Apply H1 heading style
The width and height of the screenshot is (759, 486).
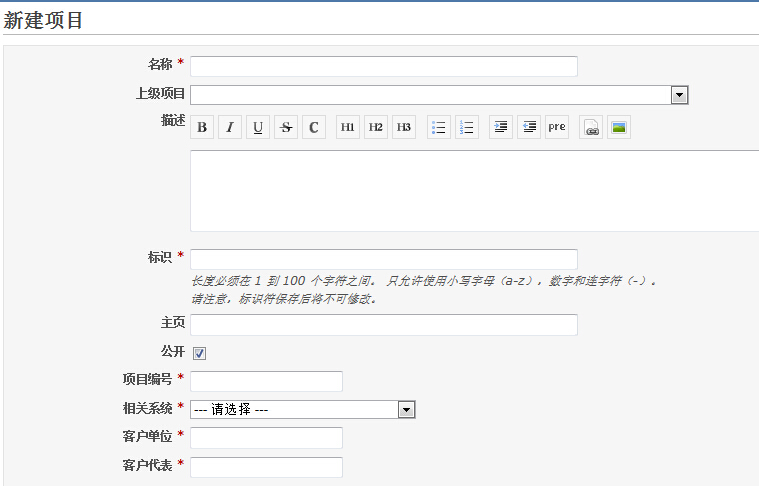[x=348, y=128]
